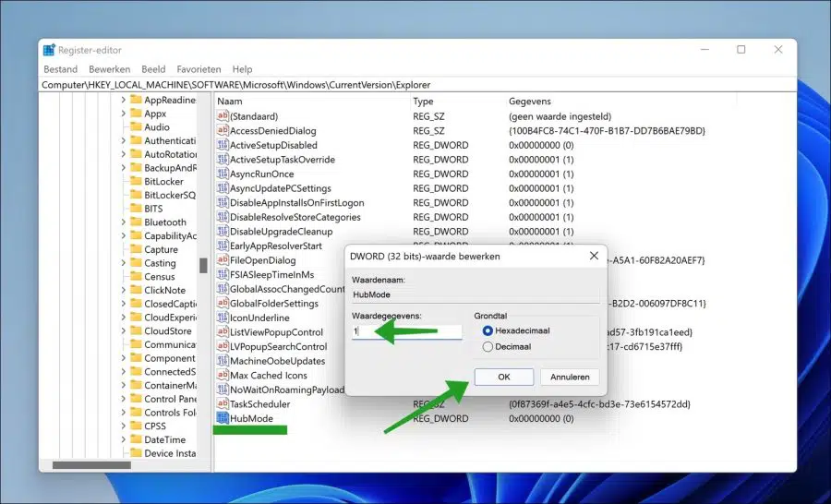Click the FileOpenDialog string icon
Image resolution: width=831 pixels, height=504 pixels.
tap(223, 259)
